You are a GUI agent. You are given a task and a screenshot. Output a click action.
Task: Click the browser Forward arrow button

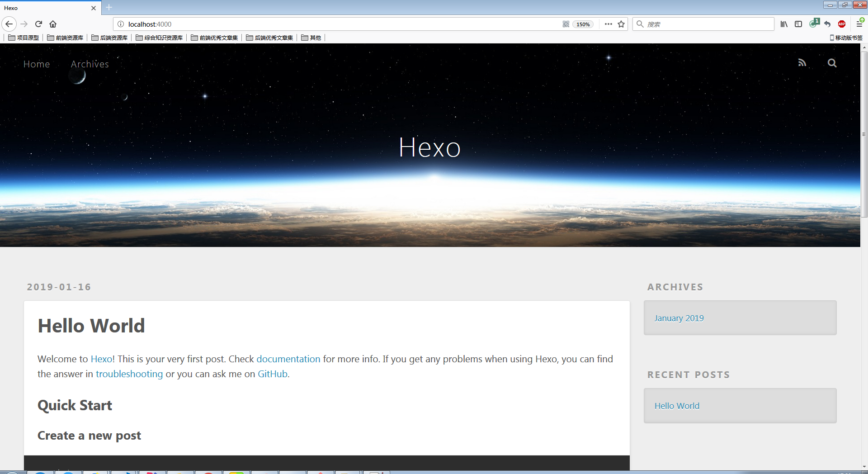tap(24, 24)
